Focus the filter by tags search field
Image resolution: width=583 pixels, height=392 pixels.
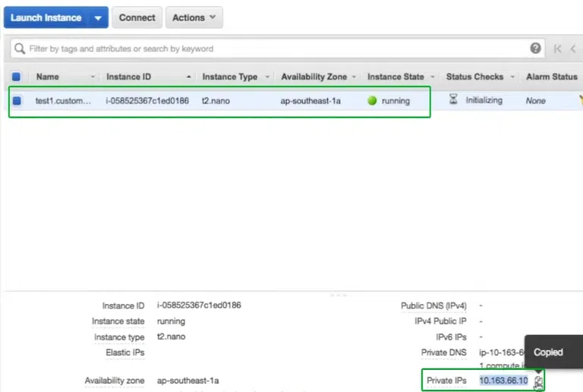pyautogui.click(x=277, y=49)
